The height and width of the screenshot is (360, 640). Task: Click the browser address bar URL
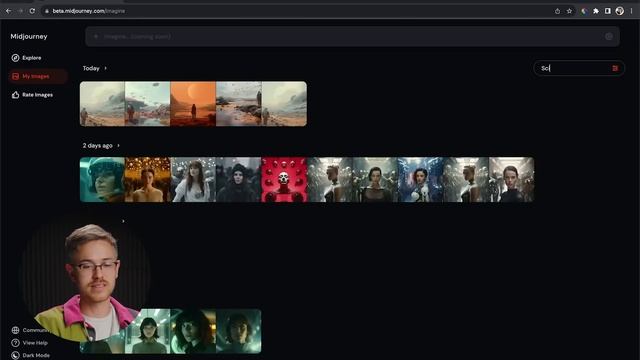click(x=89, y=11)
